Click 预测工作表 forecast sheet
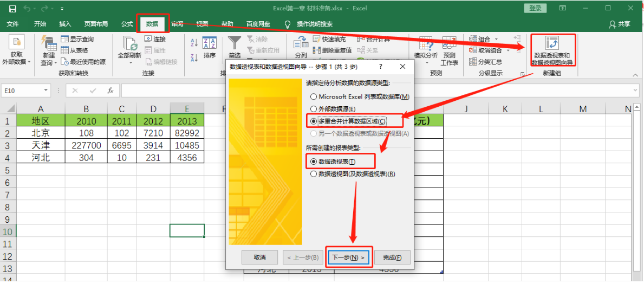The image size is (644, 284). point(450,51)
